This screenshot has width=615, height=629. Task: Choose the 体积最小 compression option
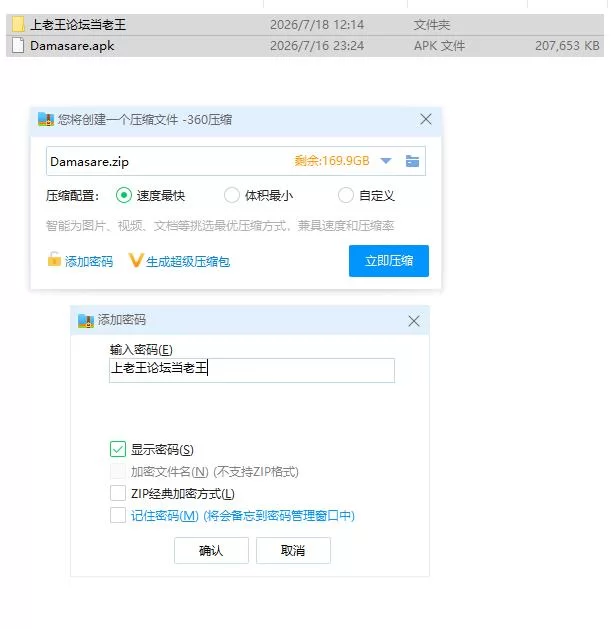(x=231, y=195)
